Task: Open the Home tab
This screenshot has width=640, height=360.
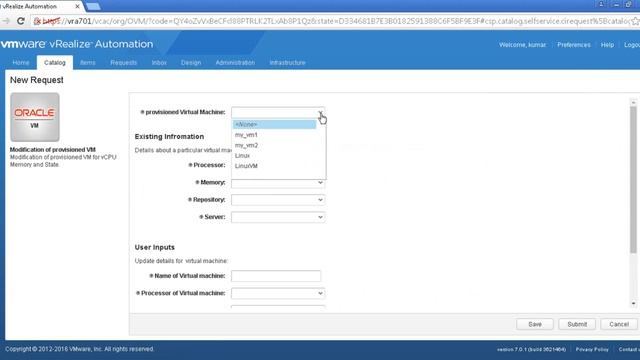Action: 21,62
